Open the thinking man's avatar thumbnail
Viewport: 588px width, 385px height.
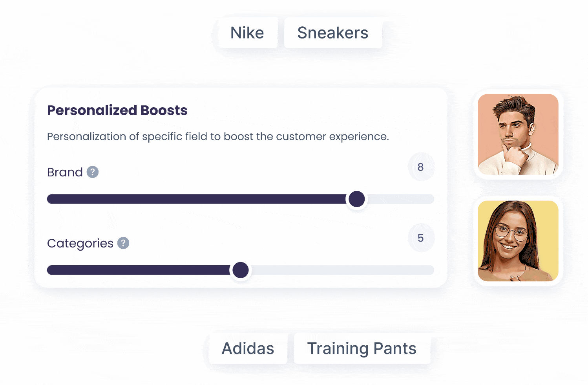click(x=518, y=134)
